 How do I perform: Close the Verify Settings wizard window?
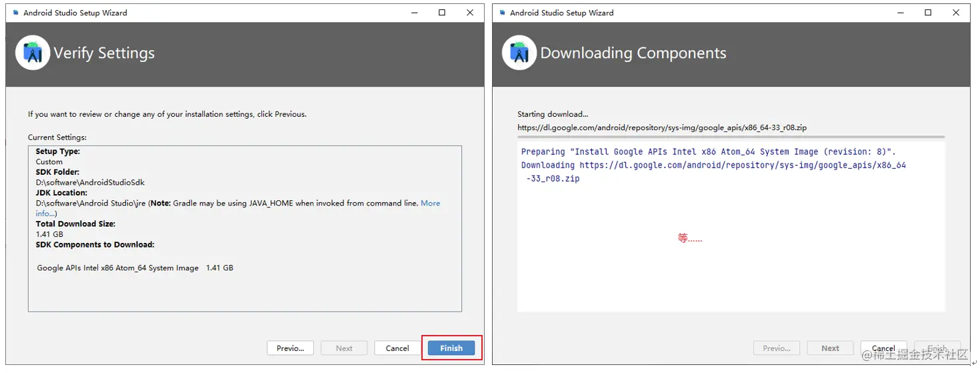click(470, 13)
